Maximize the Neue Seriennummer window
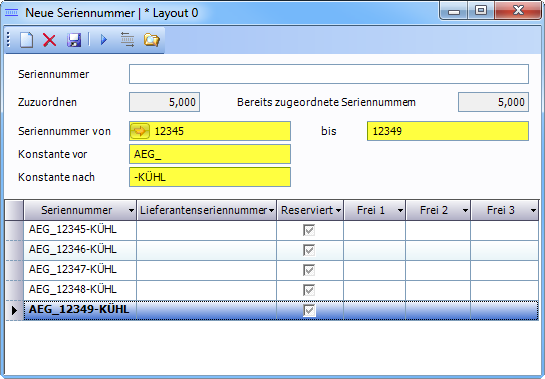545x379 pixels. pyautogui.click(x=481, y=11)
